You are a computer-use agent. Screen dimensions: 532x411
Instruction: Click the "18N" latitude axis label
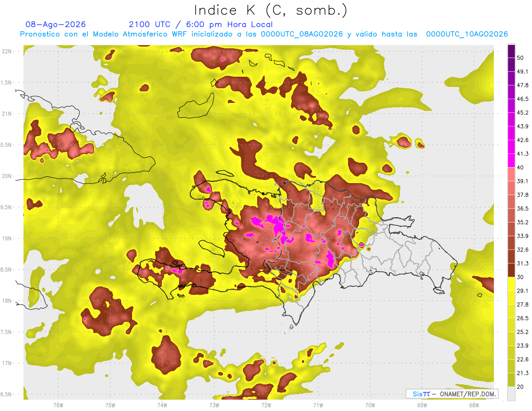7,301
